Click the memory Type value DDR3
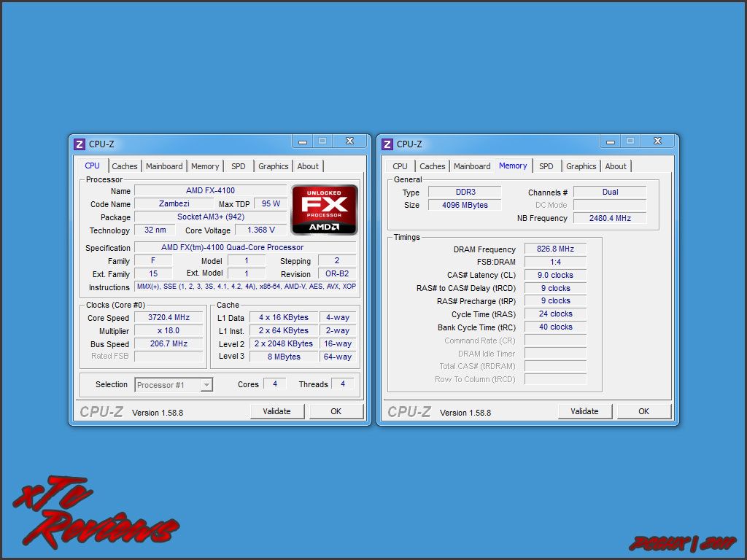 click(x=465, y=192)
